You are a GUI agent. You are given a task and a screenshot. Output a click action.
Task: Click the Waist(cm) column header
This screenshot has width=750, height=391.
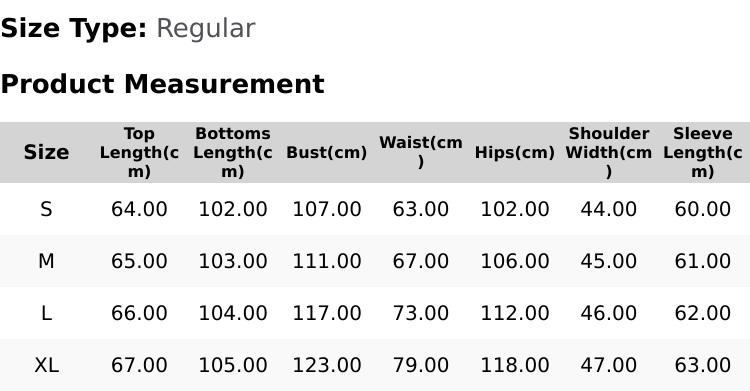[x=420, y=152]
